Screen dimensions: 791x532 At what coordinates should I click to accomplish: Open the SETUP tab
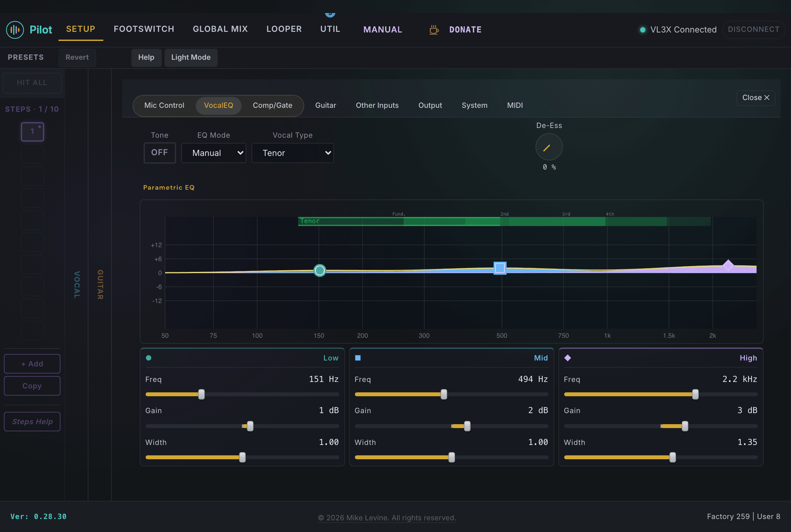point(81,29)
